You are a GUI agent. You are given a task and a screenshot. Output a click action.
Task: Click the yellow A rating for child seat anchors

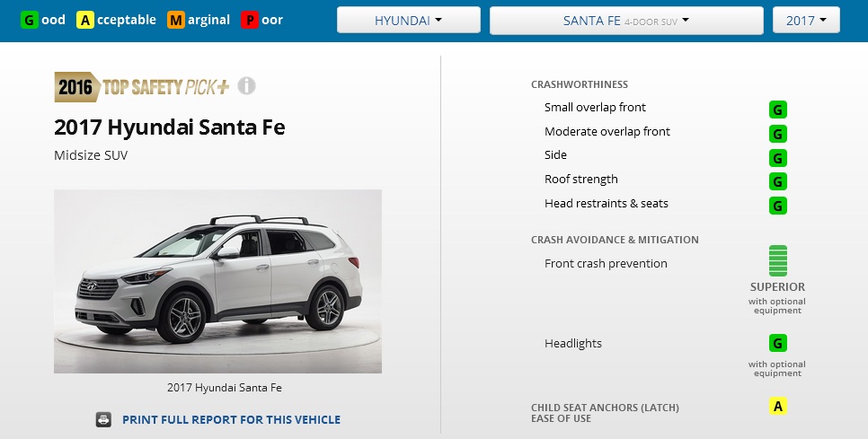tap(778, 407)
